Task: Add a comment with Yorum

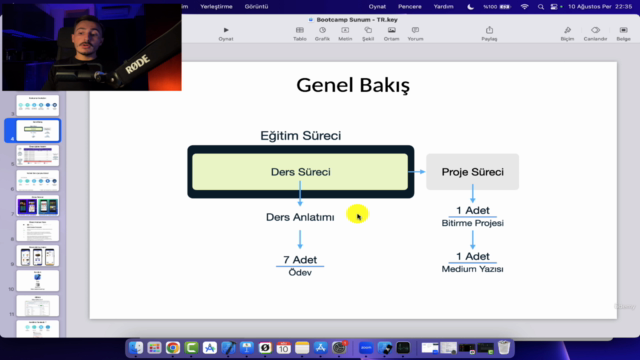Action: point(415,34)
